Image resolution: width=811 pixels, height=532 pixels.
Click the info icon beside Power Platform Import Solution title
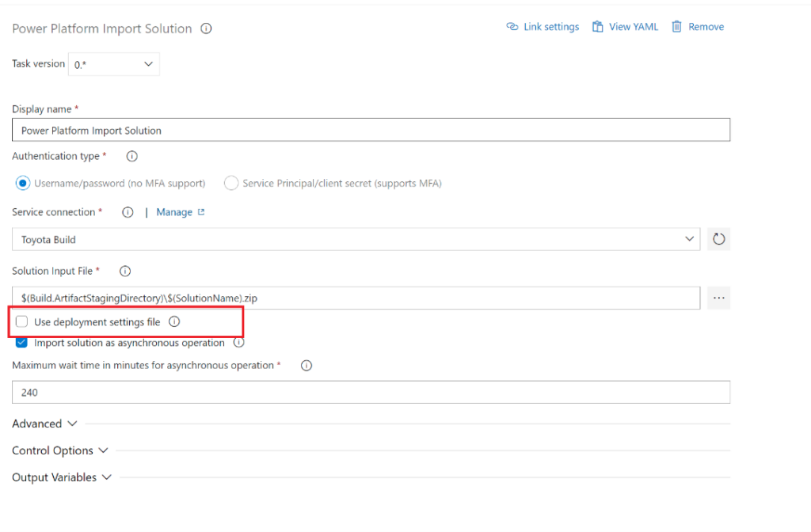click(206, 28)
